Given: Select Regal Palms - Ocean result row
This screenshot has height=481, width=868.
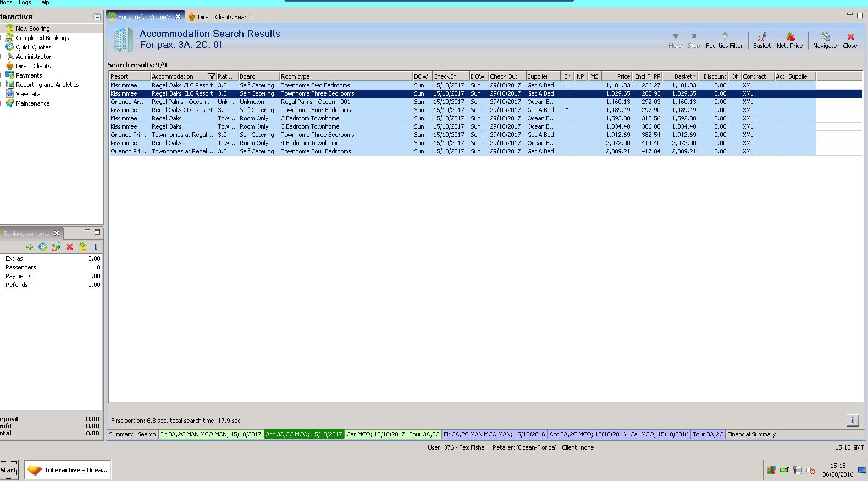Looking at the screenshot, I should [x=183, y=102].
